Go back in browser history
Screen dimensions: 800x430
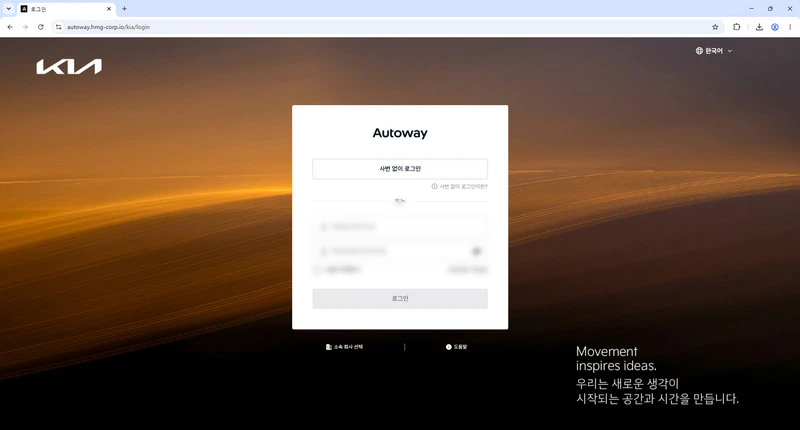coord(10,27)
